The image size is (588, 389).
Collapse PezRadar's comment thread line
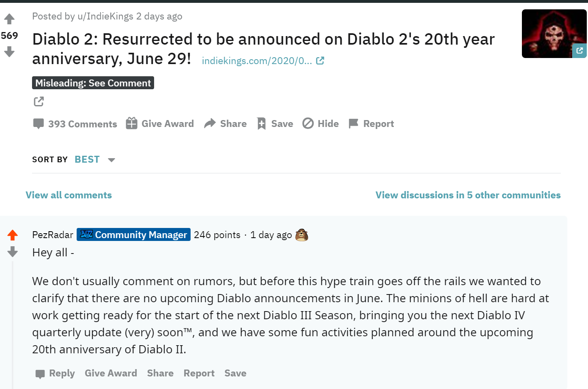click(13, 325)
